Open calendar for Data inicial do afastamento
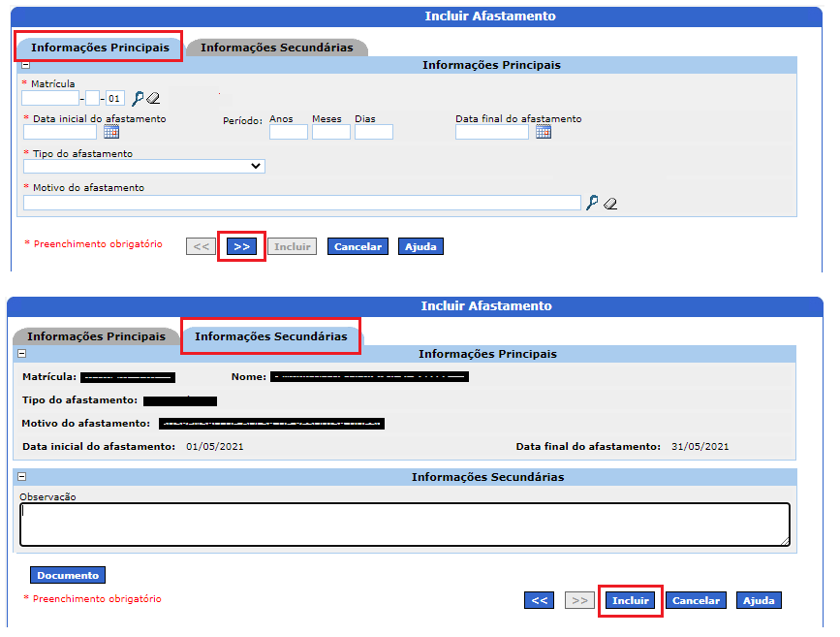Viewport: 840px width, 637px height. [111, 131]
